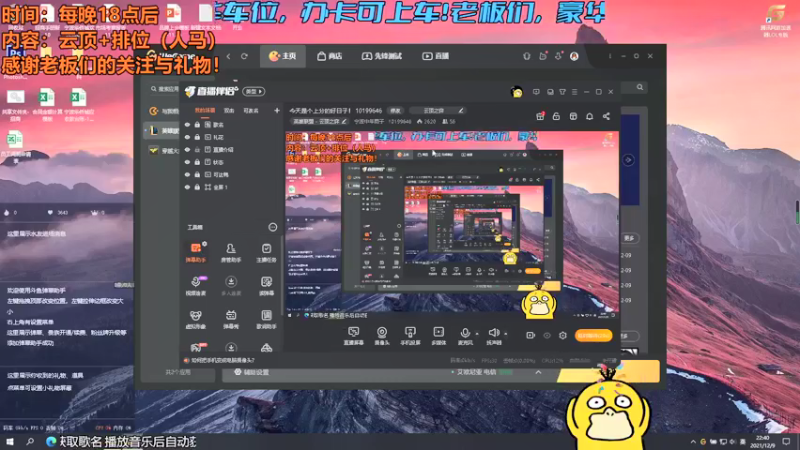Select 英雄联盟 in WeGame sidebar
Screen dimensions: 800x450
[163, 131]
